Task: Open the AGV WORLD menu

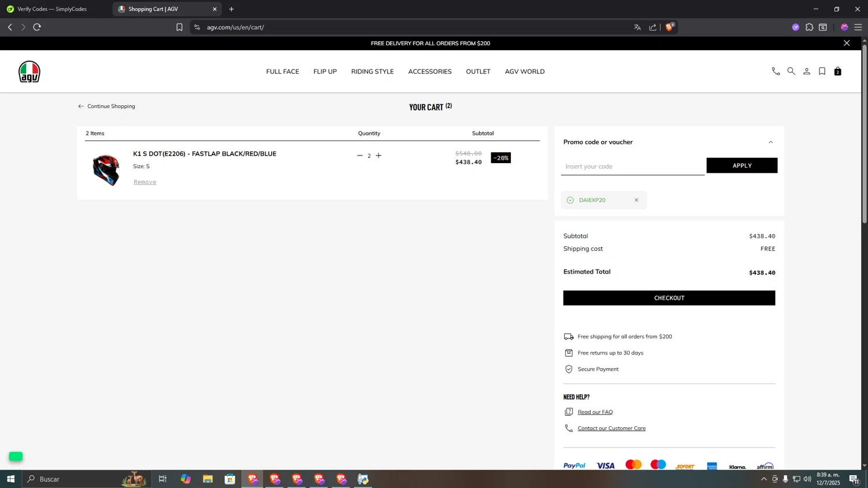Action: [x=524, y=72]
